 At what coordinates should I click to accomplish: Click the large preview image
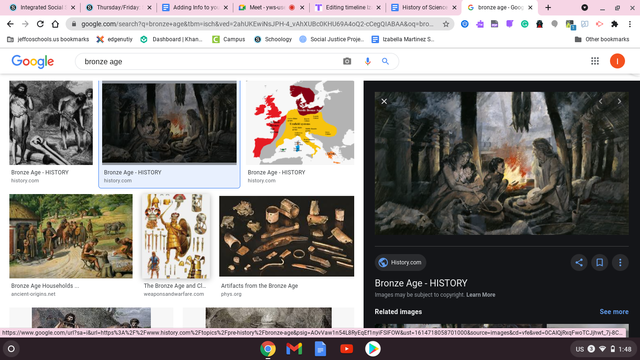coord(502,163)
